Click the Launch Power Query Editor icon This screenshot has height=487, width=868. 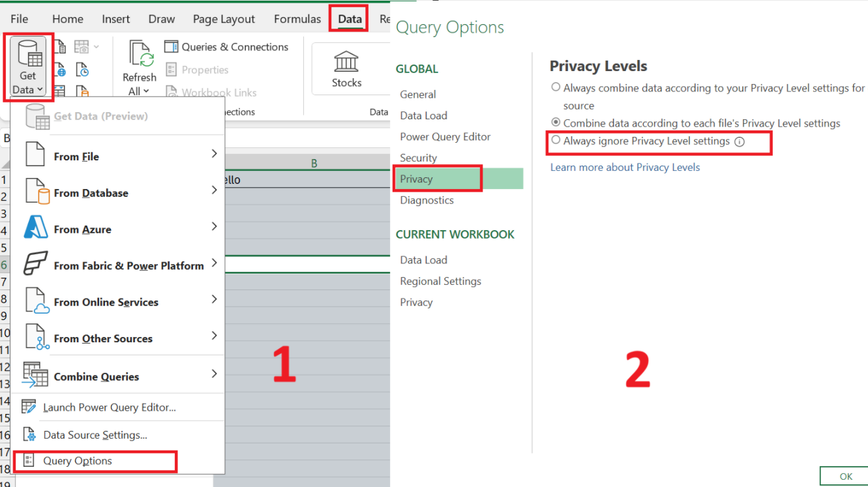[29, 407]
